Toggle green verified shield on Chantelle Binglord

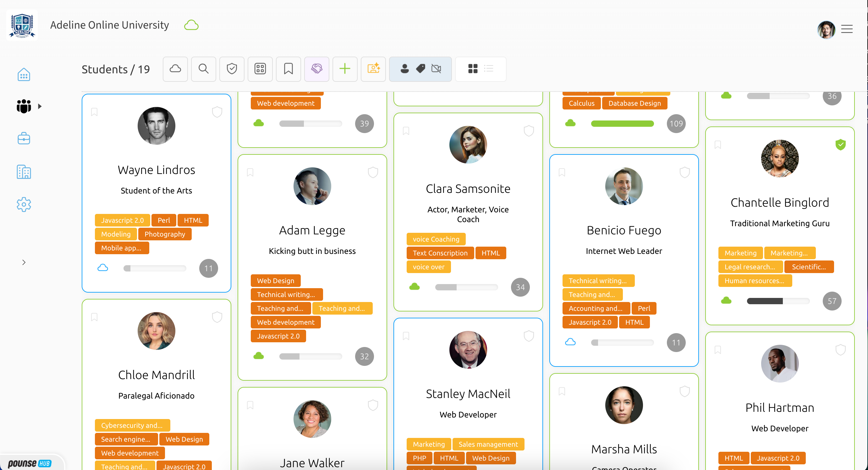tap(840, 144)
